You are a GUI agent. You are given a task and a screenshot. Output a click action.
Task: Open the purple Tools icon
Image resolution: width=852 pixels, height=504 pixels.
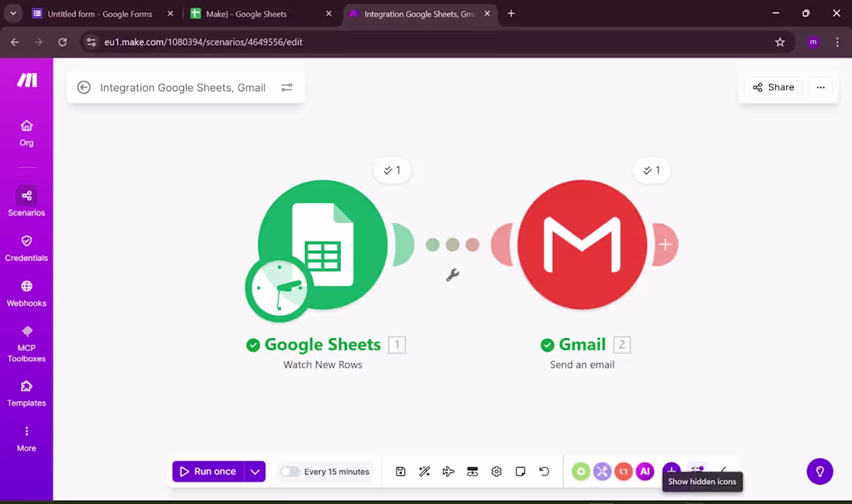(602, 471)
